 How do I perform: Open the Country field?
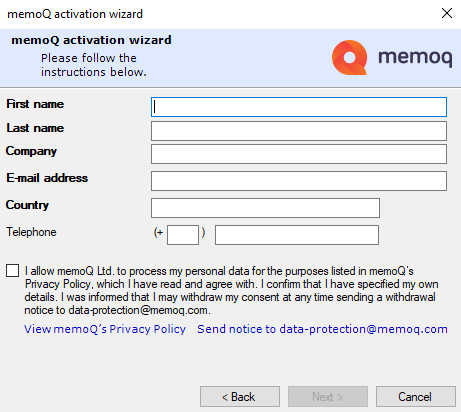tap(265, 208)
